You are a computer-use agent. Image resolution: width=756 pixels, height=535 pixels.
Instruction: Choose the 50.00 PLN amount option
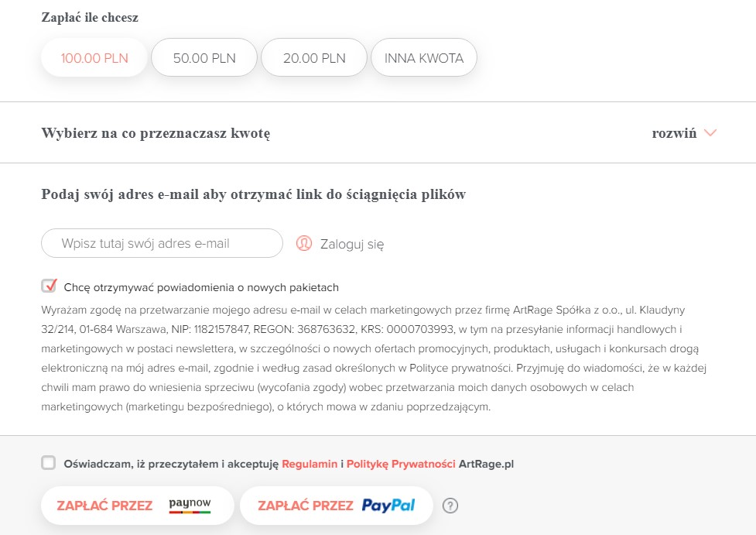click(204, 58)
